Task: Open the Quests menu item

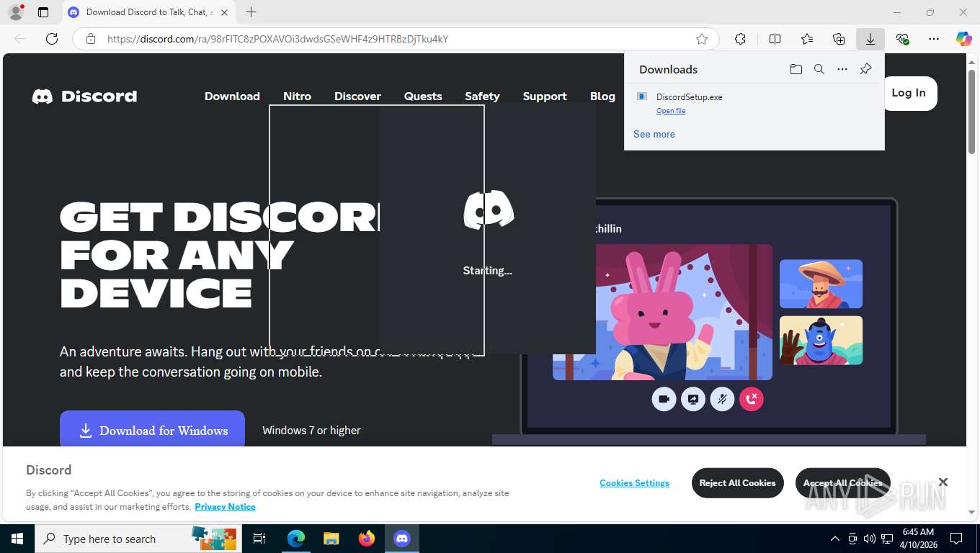Action: (423, 96)
